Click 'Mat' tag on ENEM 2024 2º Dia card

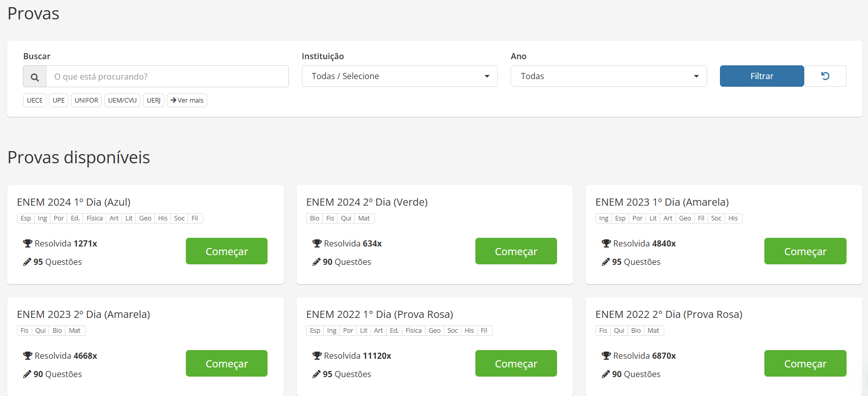[364, 218]
